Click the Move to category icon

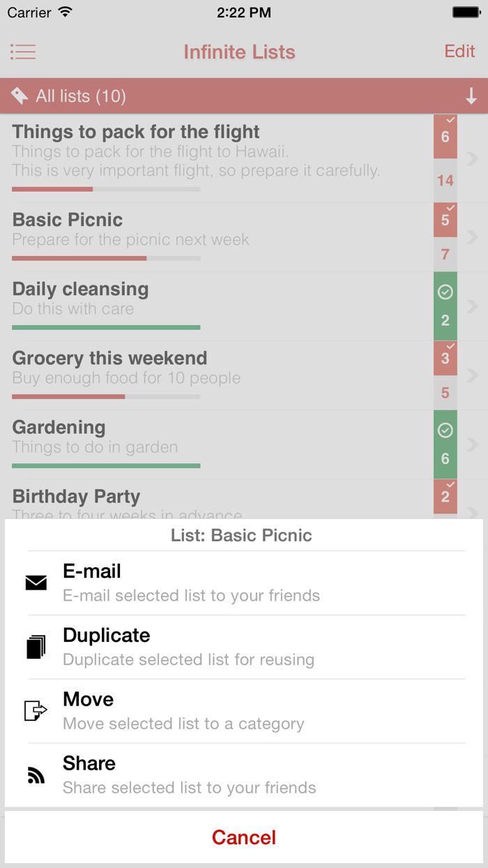coord(36,711)
